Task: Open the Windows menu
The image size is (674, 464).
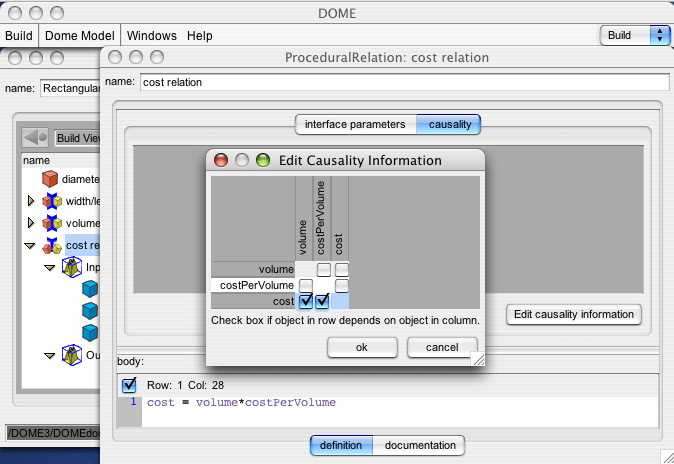Action: [x=152, y=36]
